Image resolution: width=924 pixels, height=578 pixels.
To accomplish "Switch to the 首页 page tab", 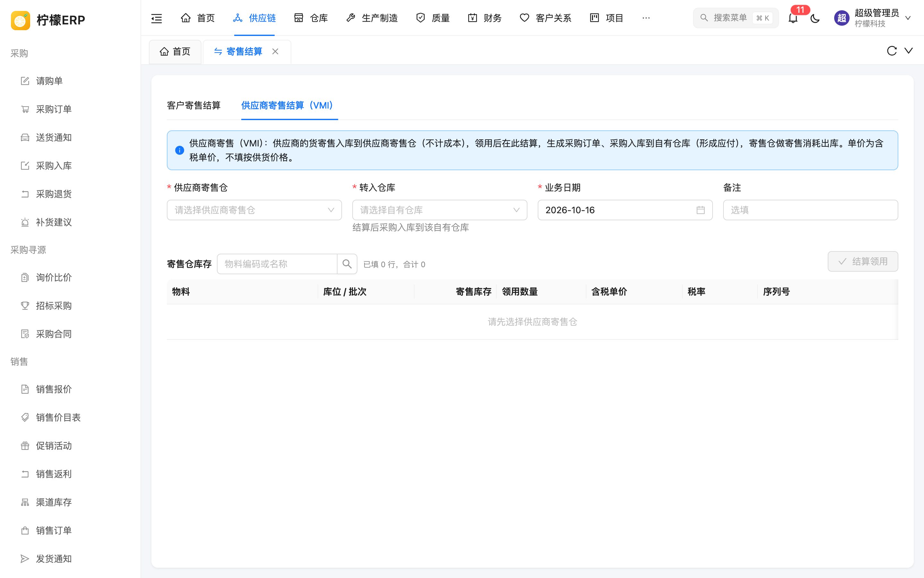I will click(x=175, y=52).
